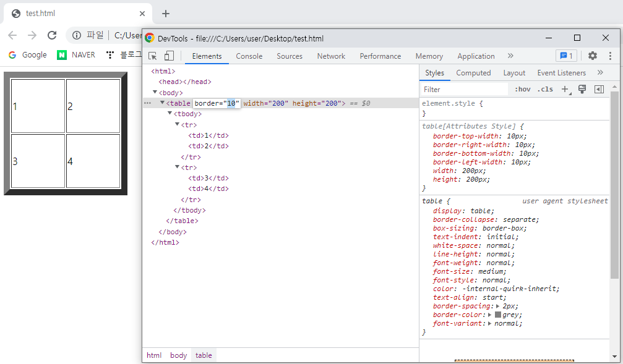Toggle rendering emulations paintbrush icon
Screen dimensions: 623x364
pos(582,90)
